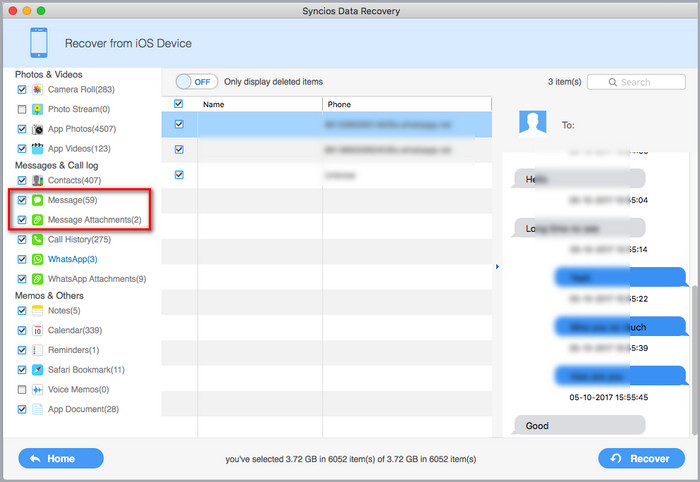Click the contact avatar icon

pyautogui.click(x=533, y=123)
